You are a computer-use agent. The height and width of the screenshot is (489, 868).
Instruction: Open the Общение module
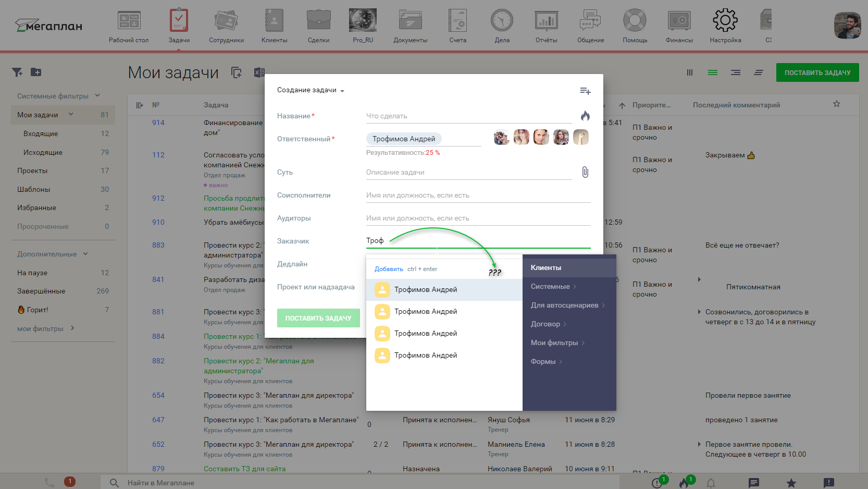click(x=590, y=26)
